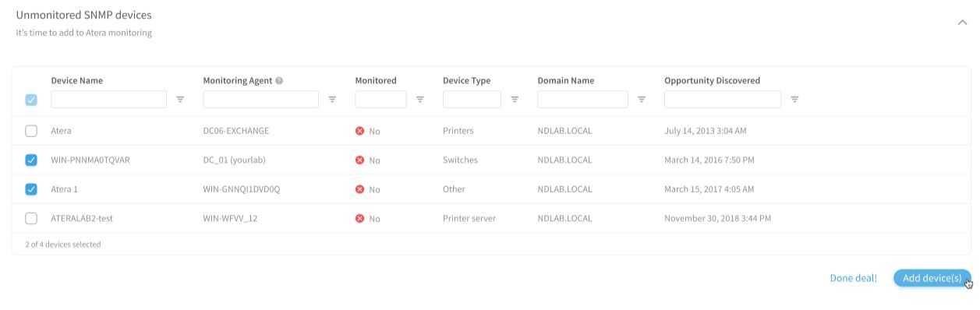
Task: Click the Printers device type cell
Action: [458, 131]
